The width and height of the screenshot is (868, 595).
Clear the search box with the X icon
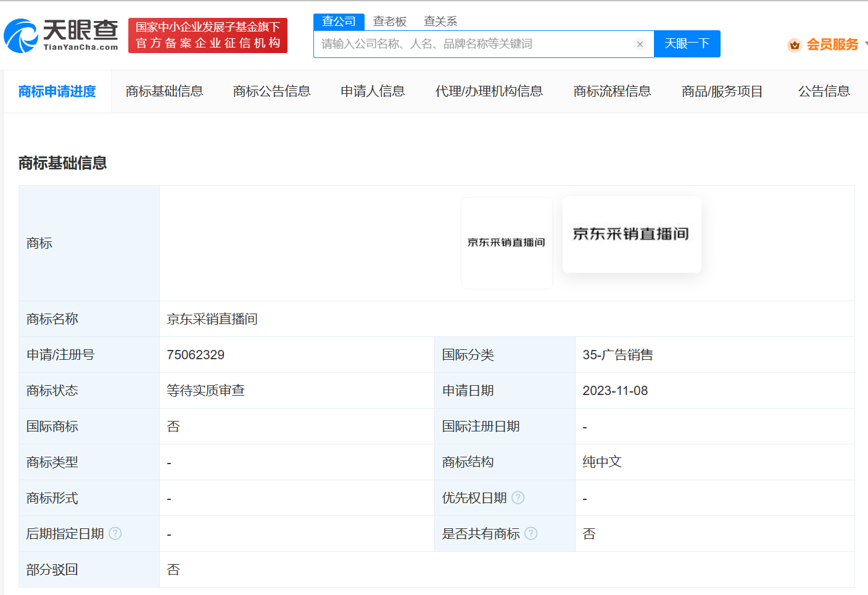(640, 44)
